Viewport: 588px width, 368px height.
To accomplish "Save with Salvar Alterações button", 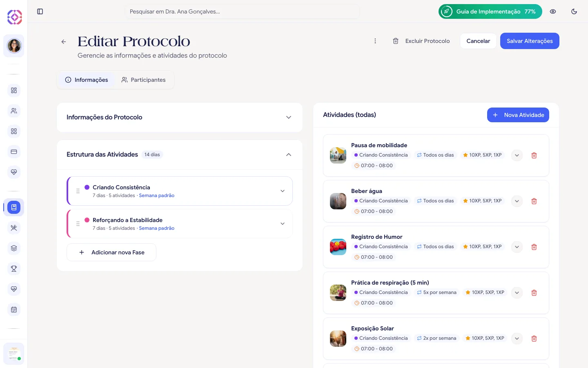I will click(x=530, y=41).
